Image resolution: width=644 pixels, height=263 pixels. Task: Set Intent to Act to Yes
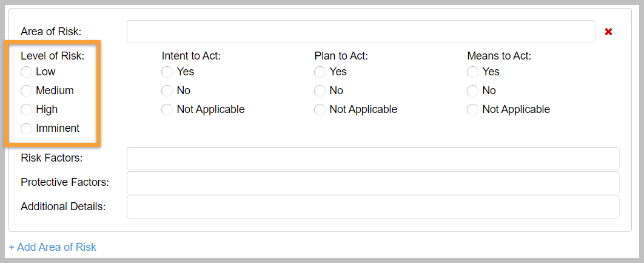[167, 72]
